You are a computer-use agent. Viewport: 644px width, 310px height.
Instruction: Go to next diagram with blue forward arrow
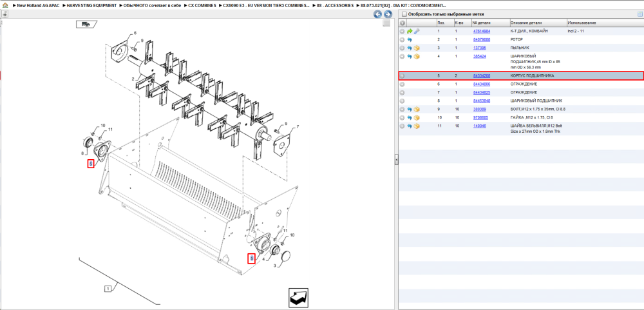point(388,14)
